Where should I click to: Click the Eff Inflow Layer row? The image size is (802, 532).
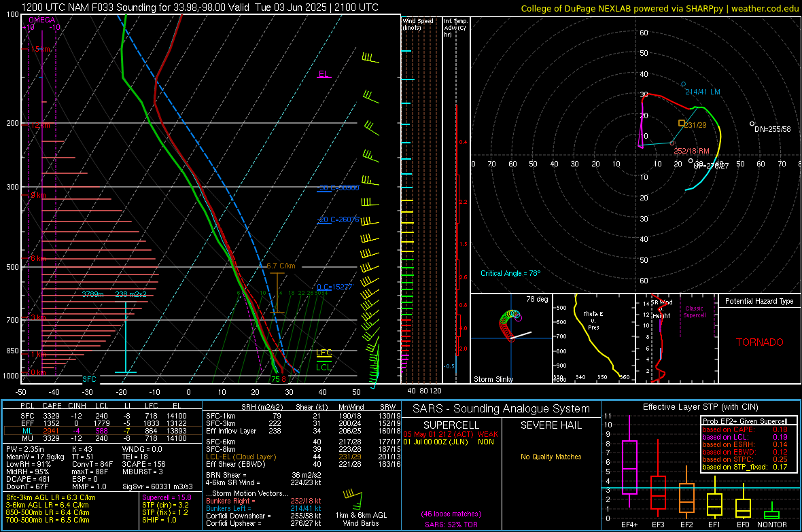tap(303, 431)
